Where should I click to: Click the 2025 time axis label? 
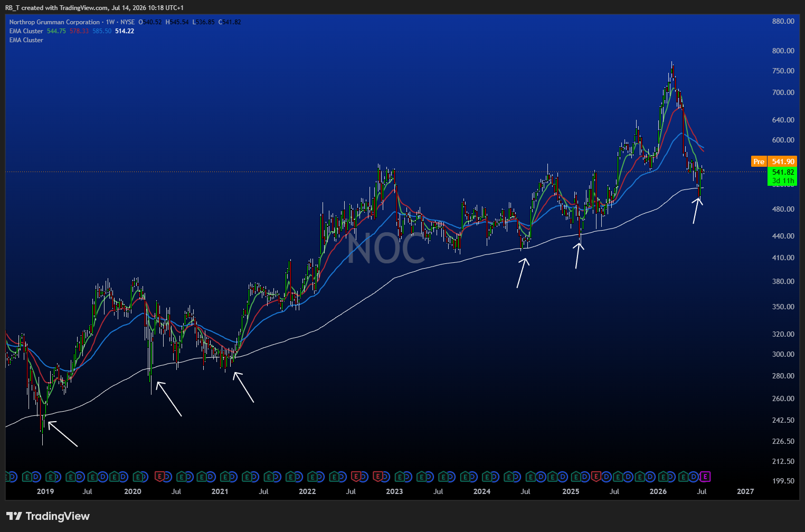point(571,491)
